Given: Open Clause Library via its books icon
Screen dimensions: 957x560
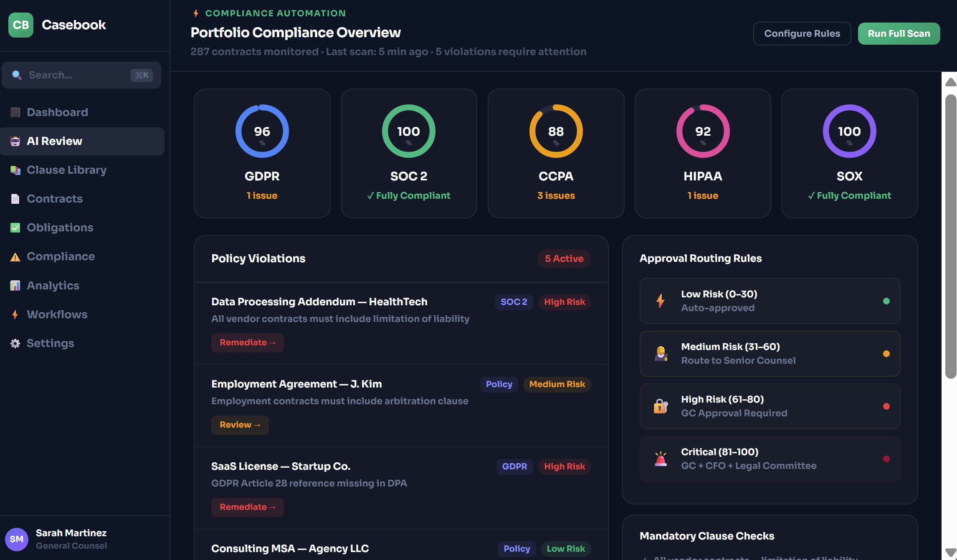Looking at the screenshot, I should [x=15, y=170].
